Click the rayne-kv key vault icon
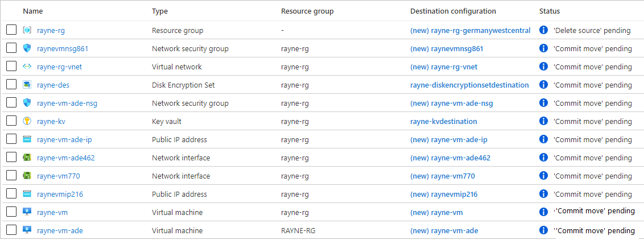 27,121
